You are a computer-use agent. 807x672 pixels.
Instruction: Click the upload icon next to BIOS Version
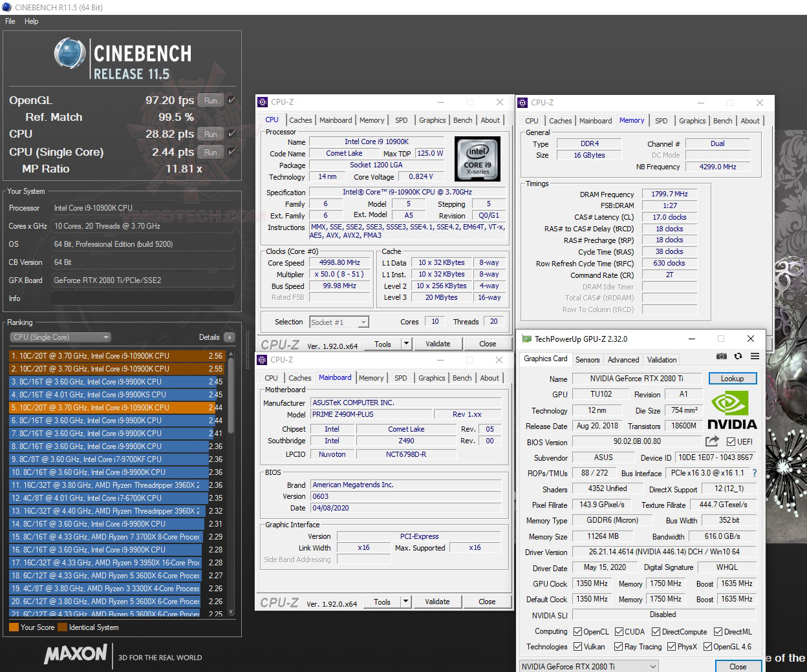coord(712,441)
